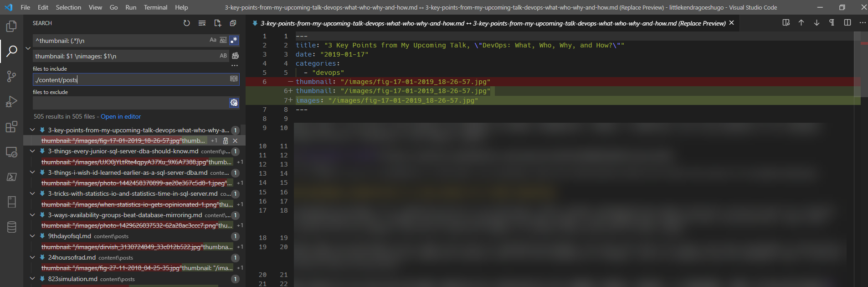Click the VS Code logo icon

9,7
